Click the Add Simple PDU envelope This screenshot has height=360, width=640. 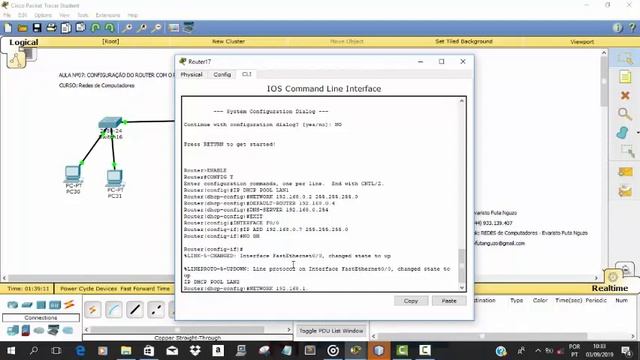(x=625, y=172)
